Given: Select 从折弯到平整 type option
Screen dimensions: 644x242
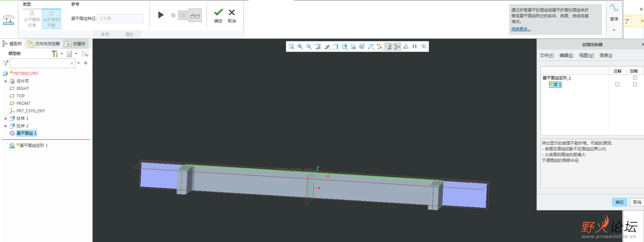Looking at the screenshot, I should (x=52, y=19).
